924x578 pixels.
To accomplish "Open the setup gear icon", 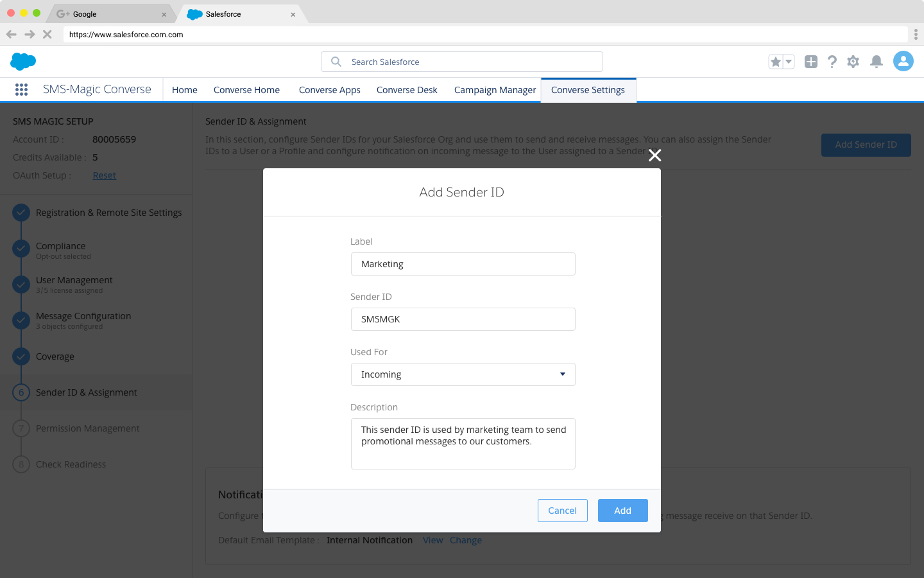I will (x=853, y=62).
